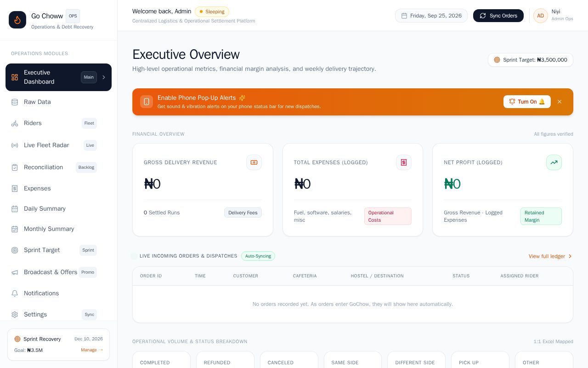
Task: Click the Sync Orders button
Action: click(498, 16)
